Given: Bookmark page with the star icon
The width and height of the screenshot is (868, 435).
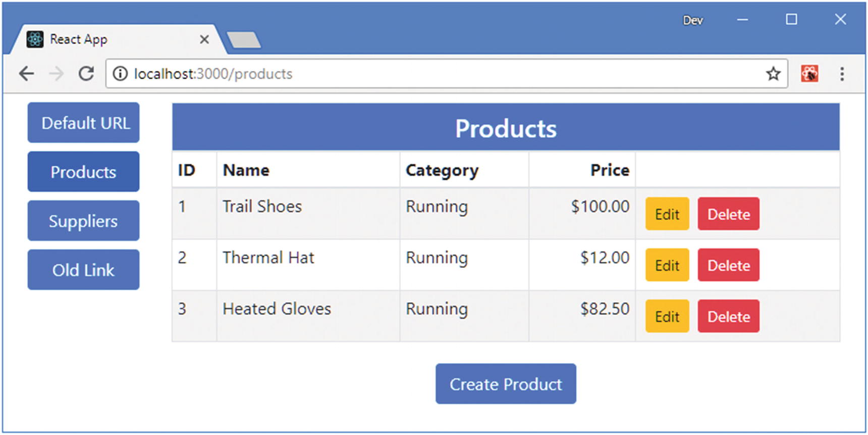Looking at the screenshot, I should [x=773, y=74].
